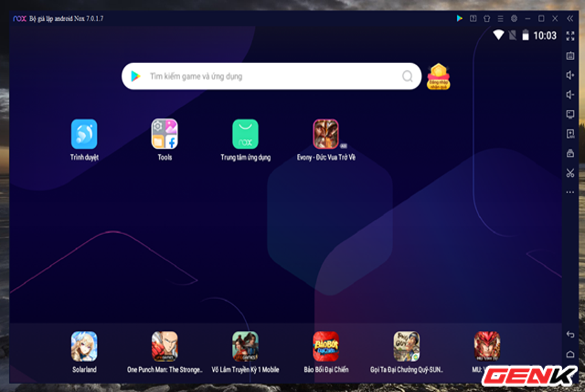
Task: Click the volume down icon in sidebar
Action: click(570, 95)
